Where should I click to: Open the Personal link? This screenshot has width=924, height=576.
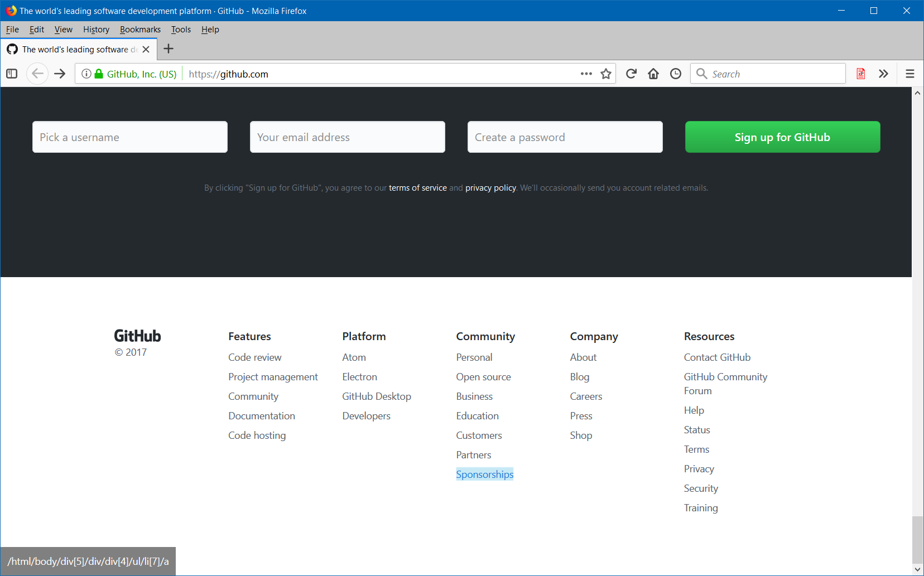pyautogui.click(x=474, y=357)
